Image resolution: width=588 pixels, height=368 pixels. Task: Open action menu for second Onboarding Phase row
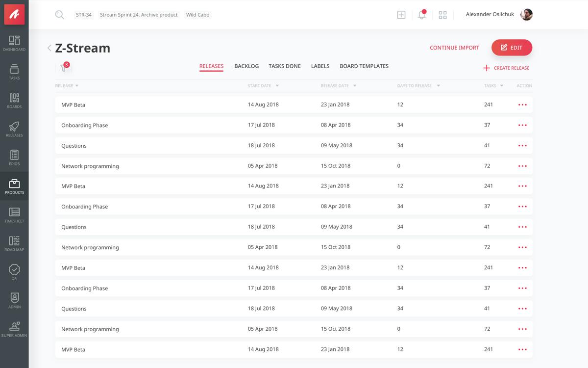522,207
